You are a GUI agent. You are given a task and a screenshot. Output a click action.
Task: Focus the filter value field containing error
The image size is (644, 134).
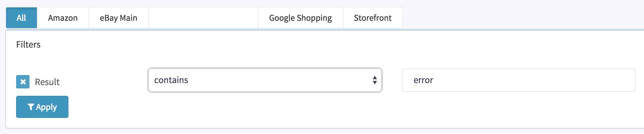pyautogui.click(x=519, y=80)
